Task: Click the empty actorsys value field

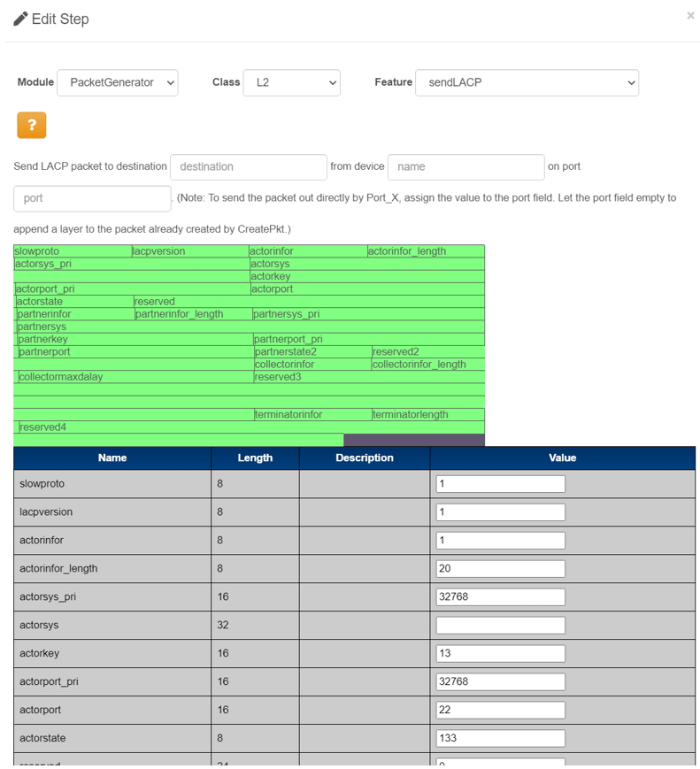Action: pos(500,625)
